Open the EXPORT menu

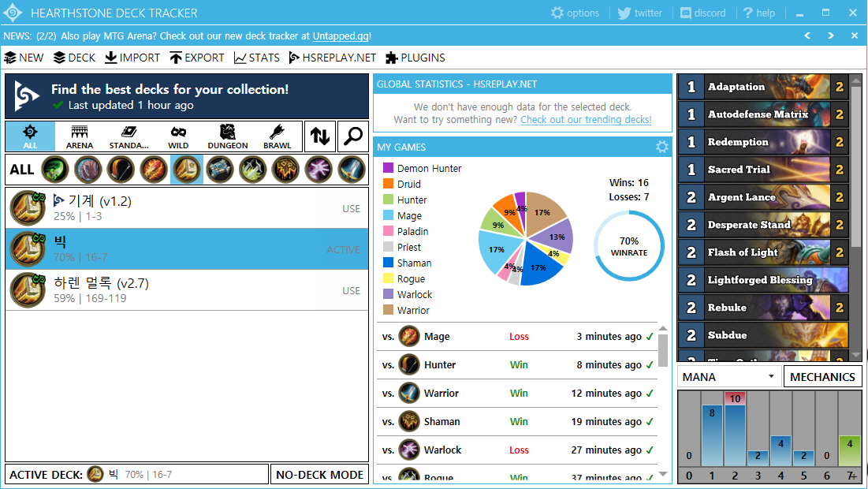tap(196, 58)
